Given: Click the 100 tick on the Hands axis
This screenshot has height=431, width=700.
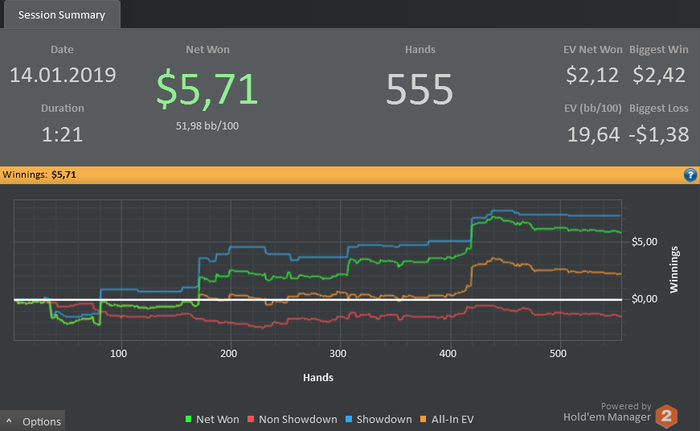Looking at the screenshot, I should (x=118, y=354).
